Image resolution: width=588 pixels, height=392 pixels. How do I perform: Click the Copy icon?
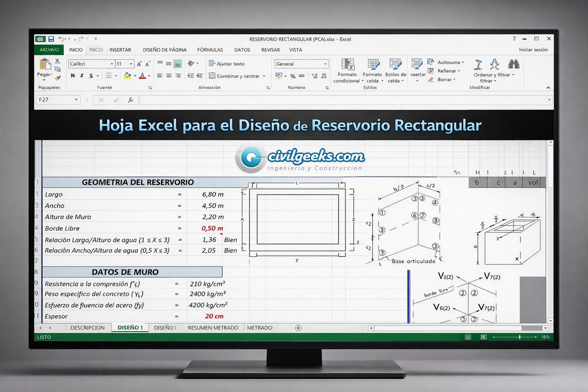click(57, 69)
